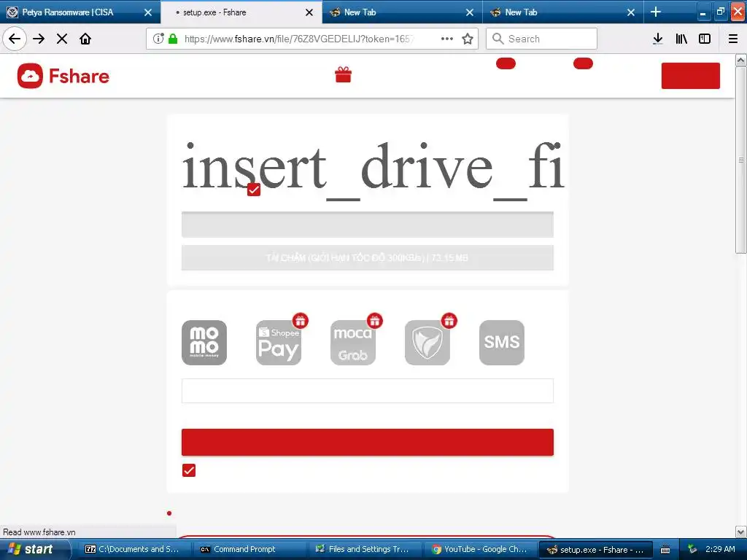Click the red button in page header right
This screenshot has width=747, height=560.
690,76
